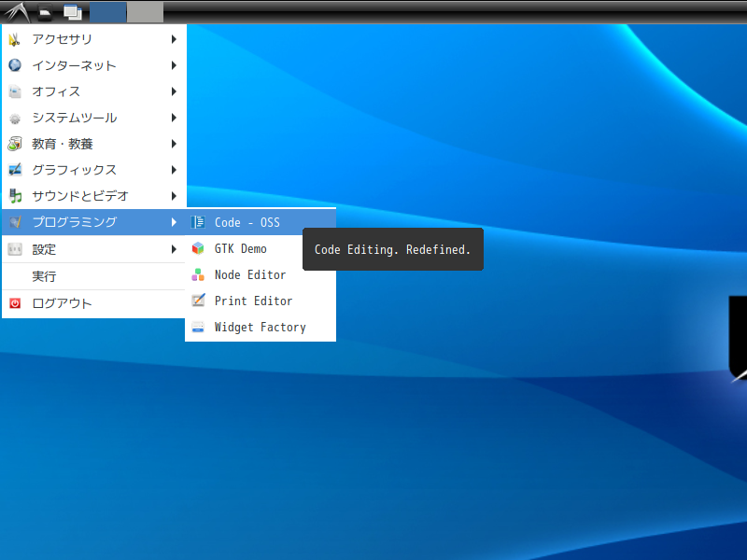Launch Print Editor from the submenu
Viewport: 747px width, 560px height.
[x=261, y=301]
